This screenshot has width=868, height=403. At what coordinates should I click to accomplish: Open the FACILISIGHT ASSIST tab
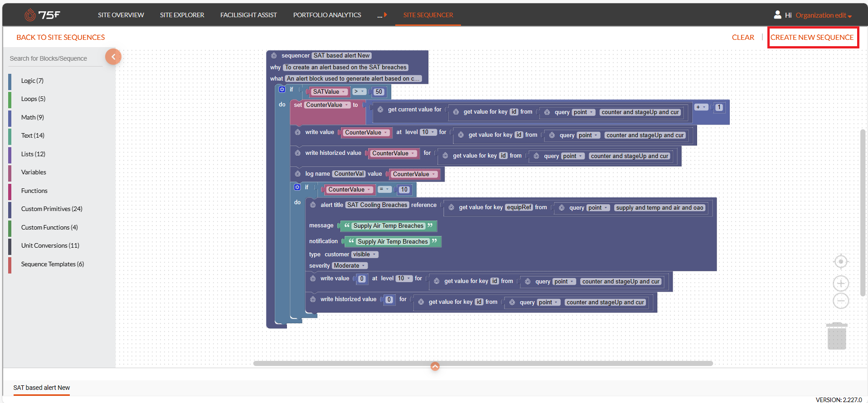point(248,15)
